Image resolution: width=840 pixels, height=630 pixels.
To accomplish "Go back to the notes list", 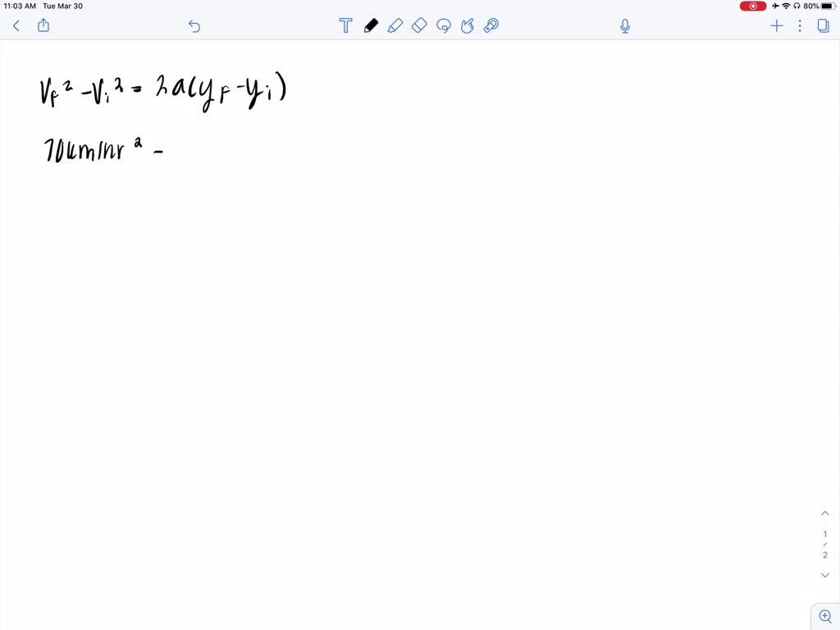I will click(x=16, y=25).
